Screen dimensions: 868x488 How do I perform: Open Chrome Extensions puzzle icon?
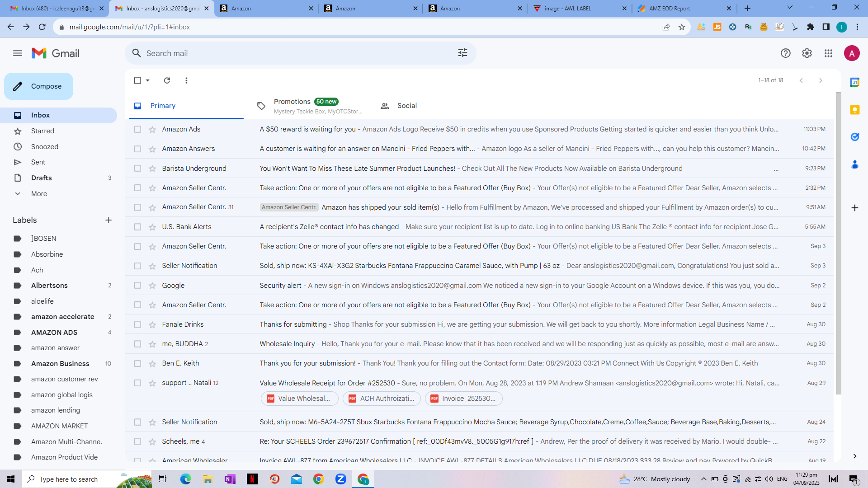point(811,27)
